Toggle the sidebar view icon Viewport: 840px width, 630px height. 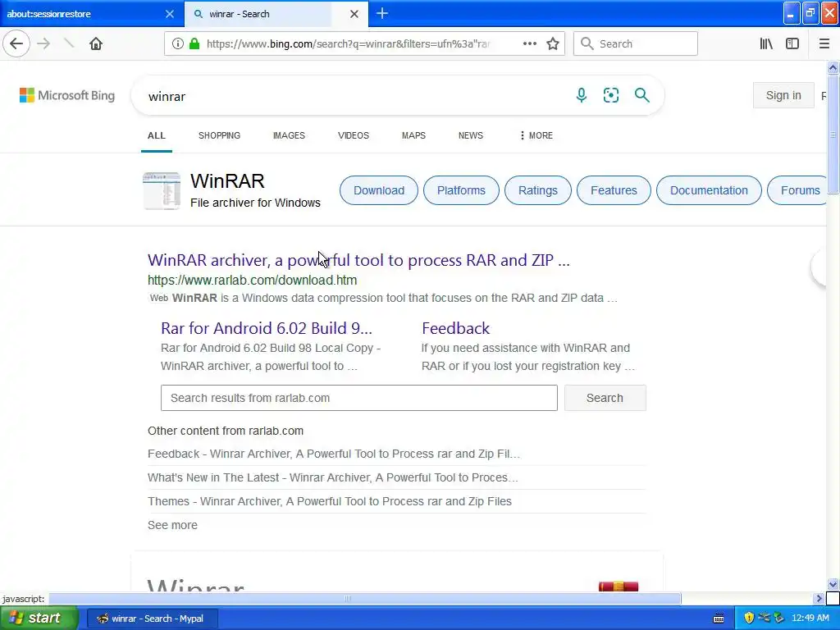pos(792,44)
